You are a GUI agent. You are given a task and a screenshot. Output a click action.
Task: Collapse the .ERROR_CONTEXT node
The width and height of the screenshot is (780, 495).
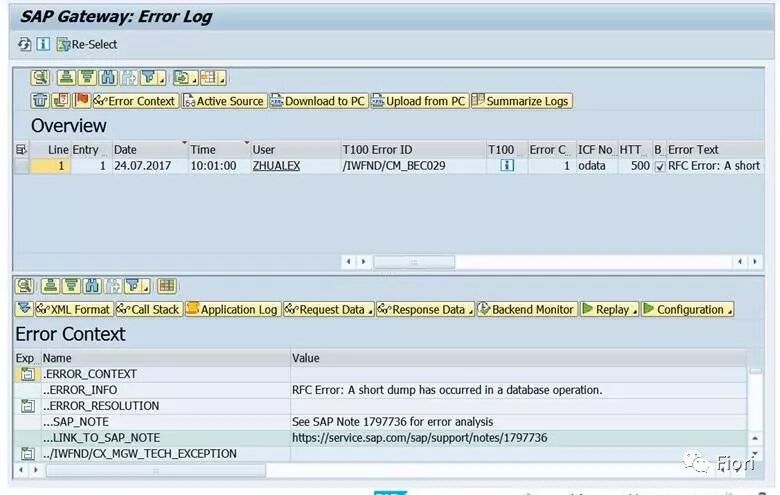(27, 374)
